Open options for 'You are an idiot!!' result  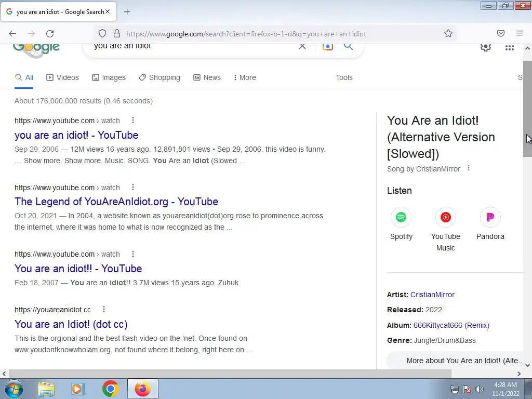tap(133, 254)
